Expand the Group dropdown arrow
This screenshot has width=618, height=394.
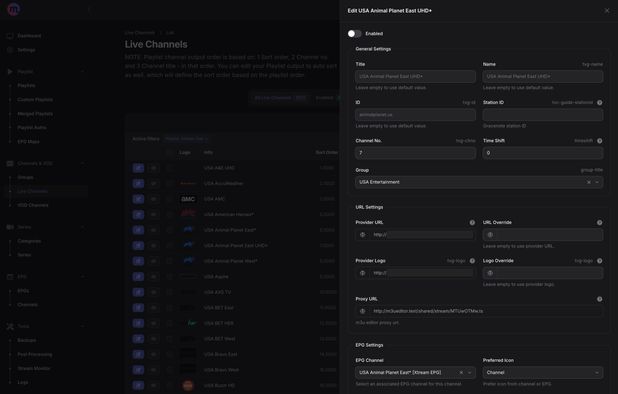[x=597, y=182]
